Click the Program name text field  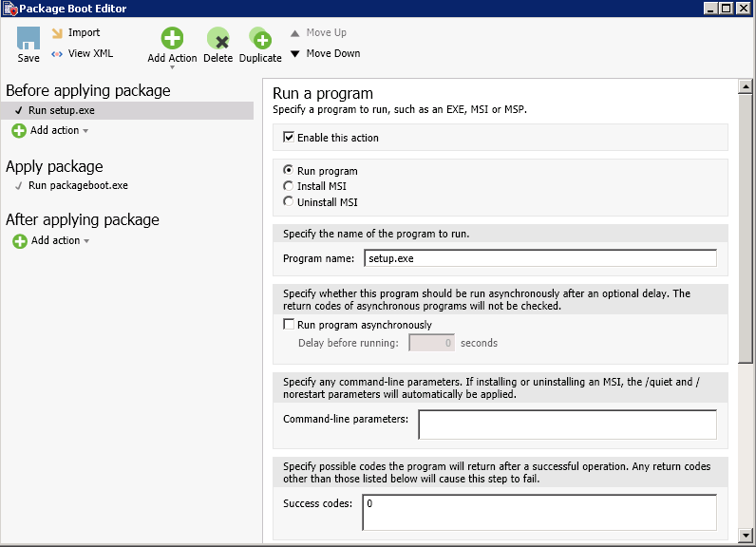point(539,258)
